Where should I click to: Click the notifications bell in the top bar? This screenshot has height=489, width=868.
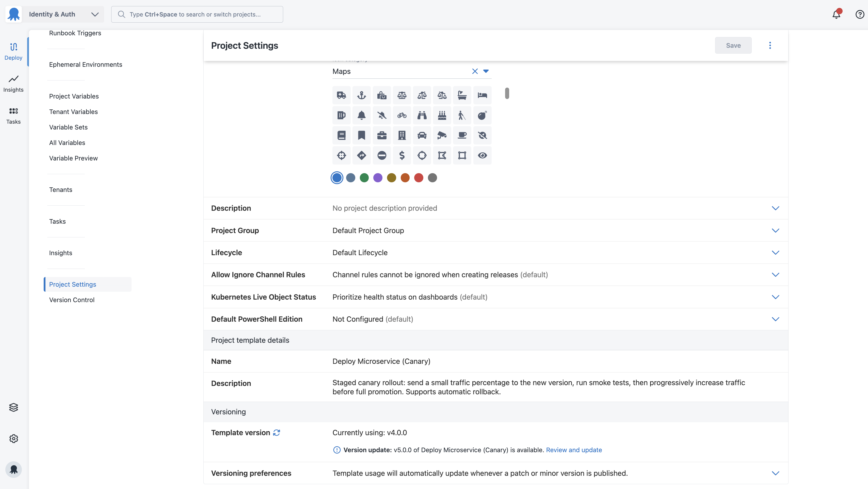(837, 14)
